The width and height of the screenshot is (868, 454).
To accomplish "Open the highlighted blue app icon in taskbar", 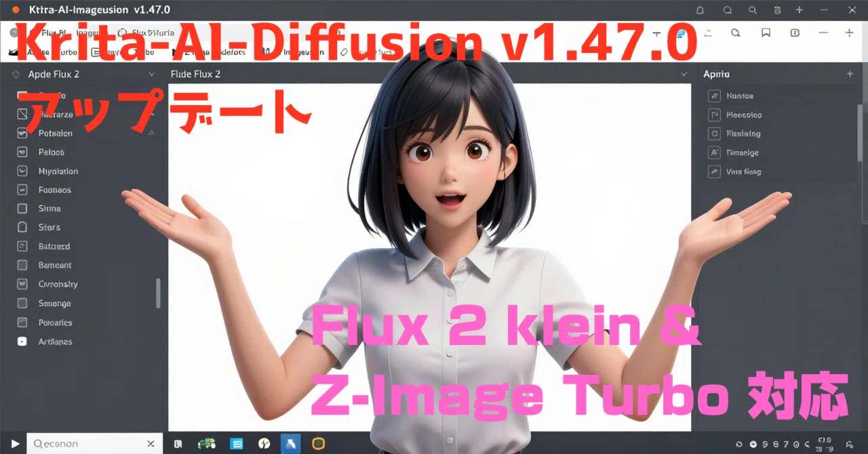I will pyautogui.click(x=290, y=444).
